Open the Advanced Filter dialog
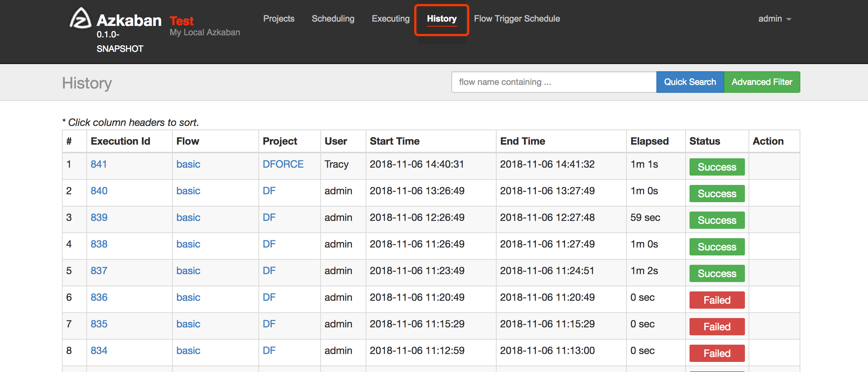 [x=762, y=82]
